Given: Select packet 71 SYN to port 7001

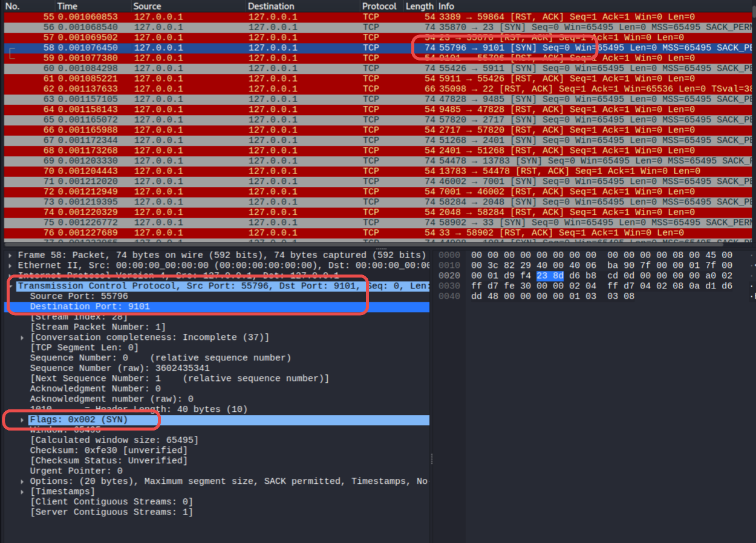Looking at the screenshot, I should coord(379,181).
